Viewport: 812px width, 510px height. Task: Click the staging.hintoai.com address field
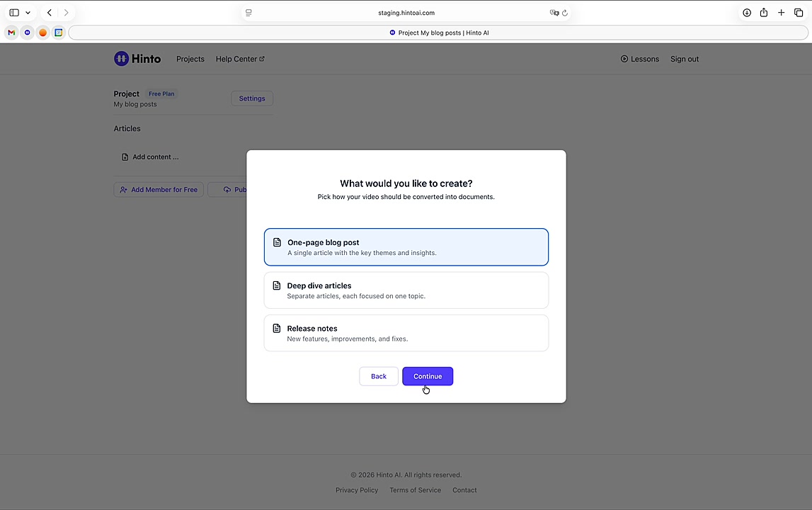[x=406, y=13]
